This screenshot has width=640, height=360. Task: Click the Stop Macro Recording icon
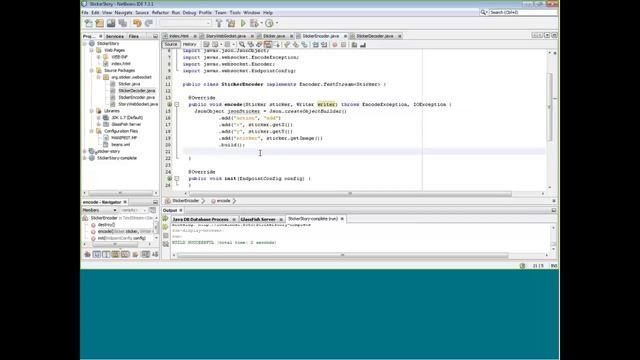click(343, 44)
